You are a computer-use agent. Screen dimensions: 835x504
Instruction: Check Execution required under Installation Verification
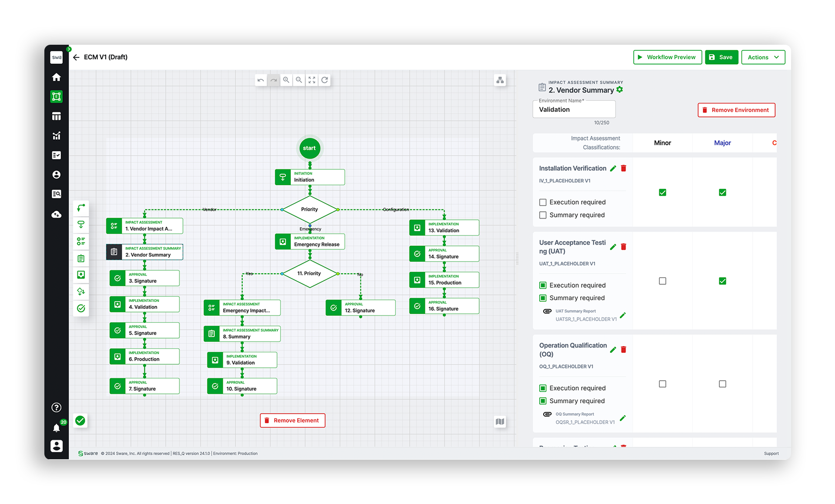pos(543,202)
